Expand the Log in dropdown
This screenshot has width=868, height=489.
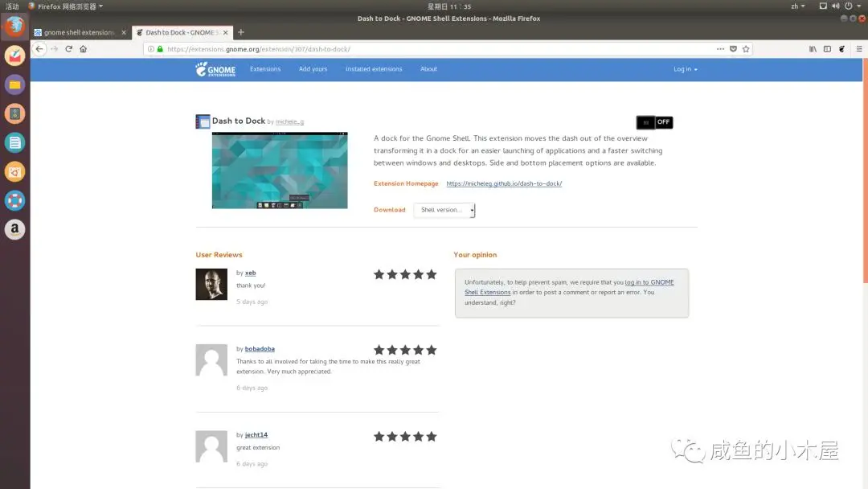(686, 69)
